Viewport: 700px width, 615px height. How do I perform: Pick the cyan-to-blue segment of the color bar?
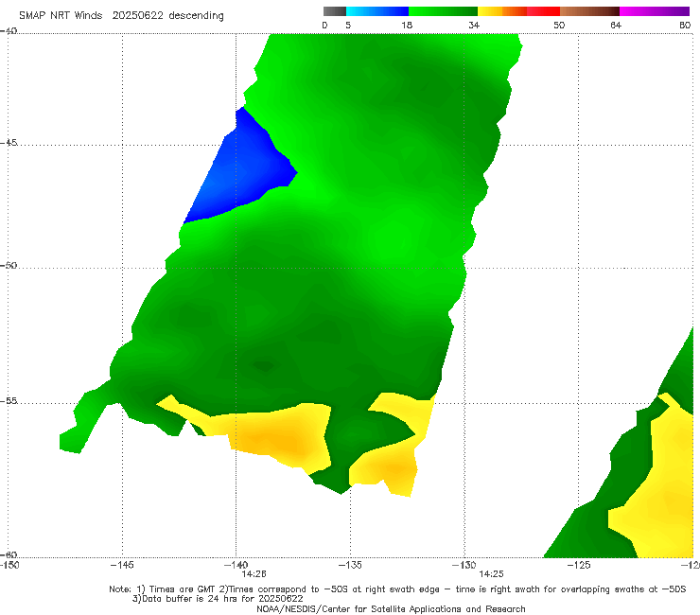pos(377,11)
